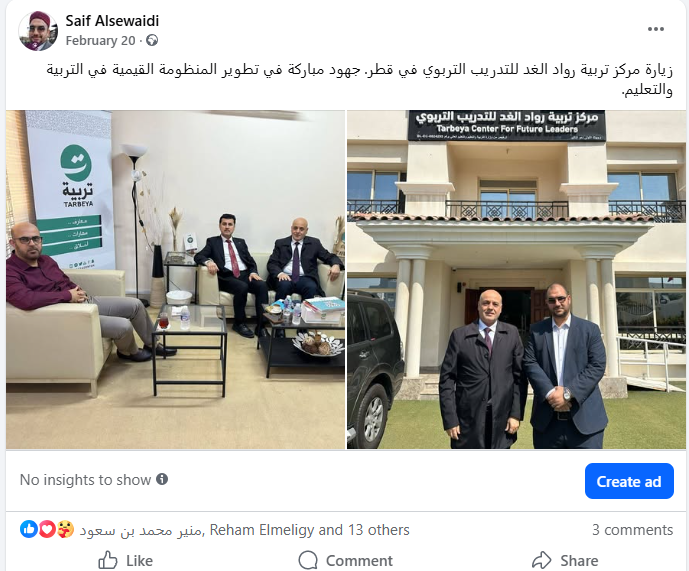Click the insights info icon
This screenshot has width=689, height=571.
click(162, 479)
